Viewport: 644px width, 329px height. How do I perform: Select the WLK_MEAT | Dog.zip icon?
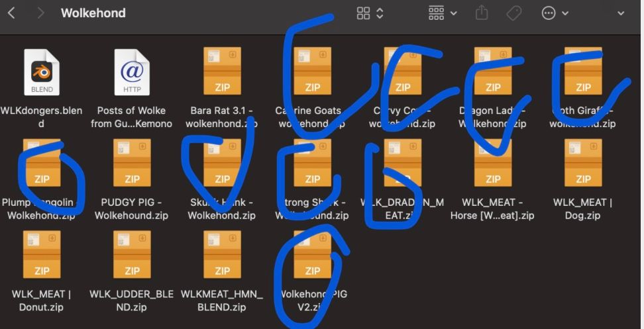point(584,163)
